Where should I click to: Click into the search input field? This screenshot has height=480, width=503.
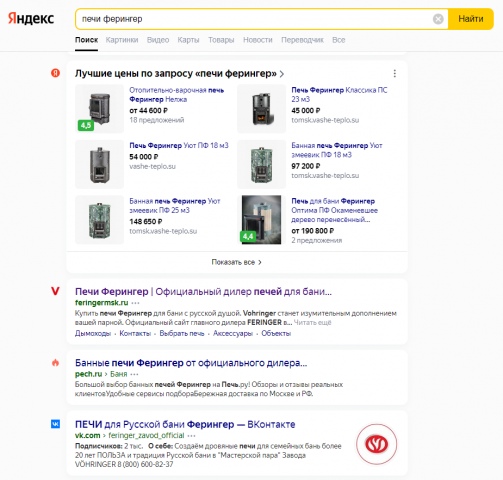(255, 19)
